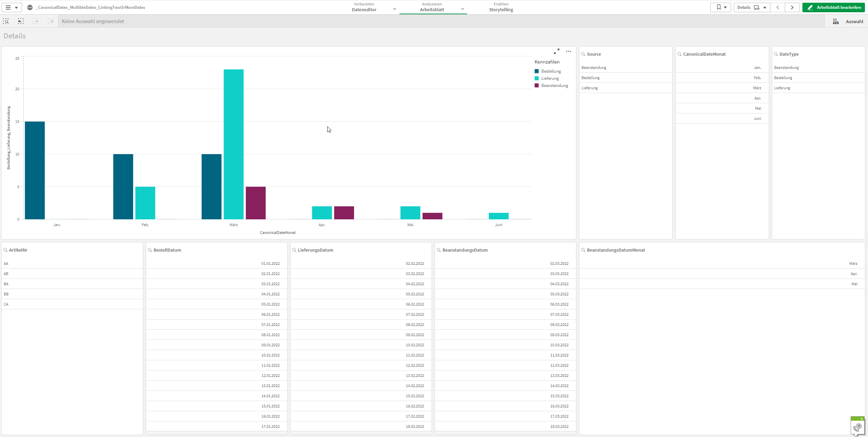Select 05.01.2022 in BestellDatum list

pos(216,304)
